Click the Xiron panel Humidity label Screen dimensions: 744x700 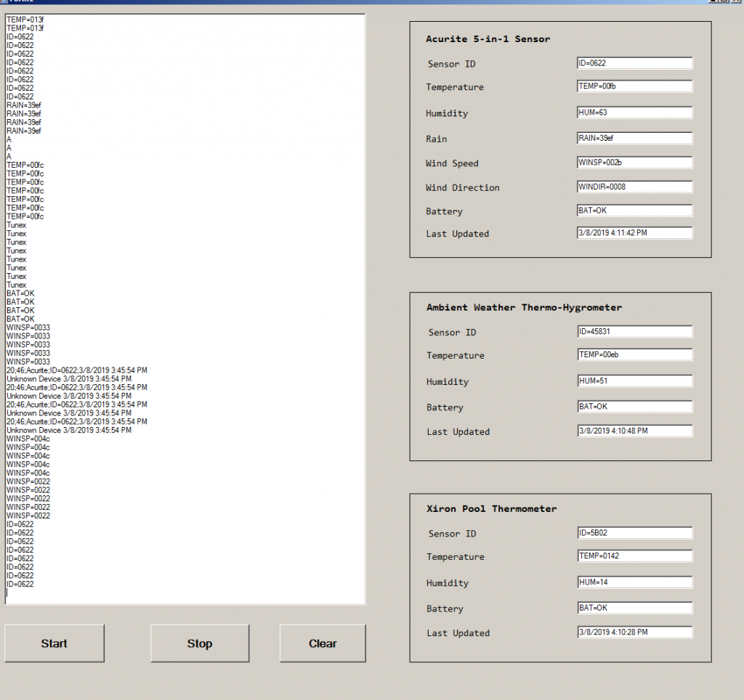(448, 583)
